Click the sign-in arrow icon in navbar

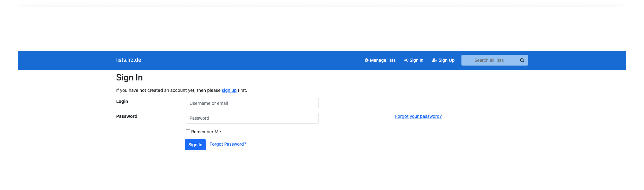406,60
